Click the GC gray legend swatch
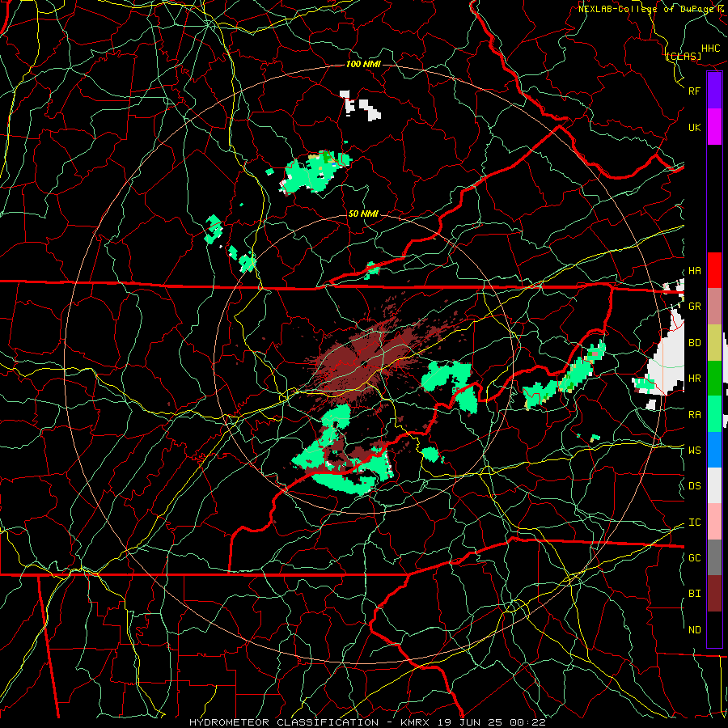728x728 pixels. [x=714, y=557]
